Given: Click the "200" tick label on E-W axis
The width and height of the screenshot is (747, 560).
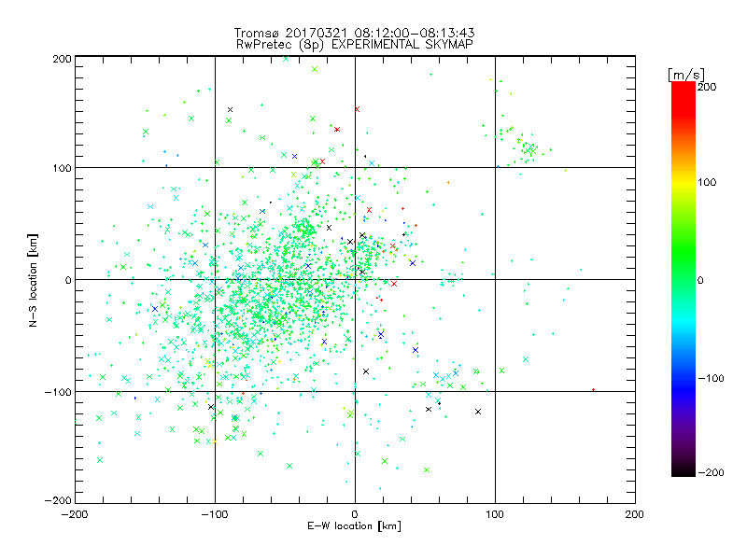Looking at the screenshot, I should pyautogui.click(x=635, y=514).
